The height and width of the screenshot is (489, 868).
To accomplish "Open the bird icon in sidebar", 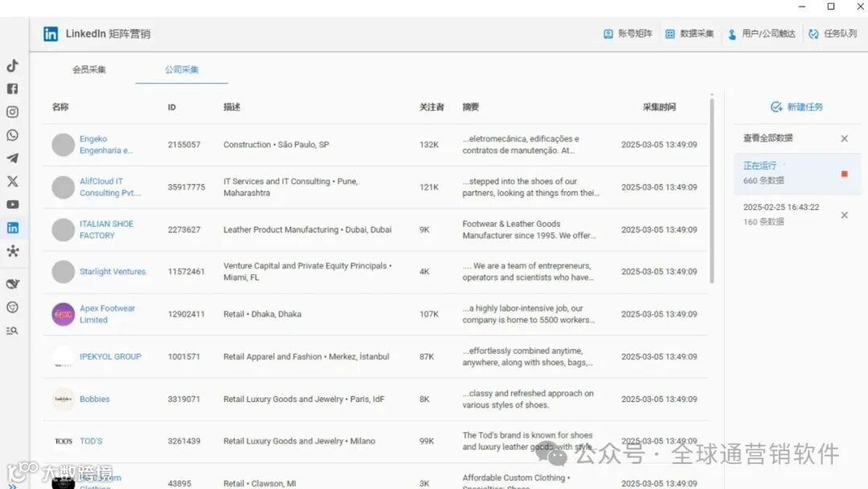I will pyautogui.click(x=12, y=284).
